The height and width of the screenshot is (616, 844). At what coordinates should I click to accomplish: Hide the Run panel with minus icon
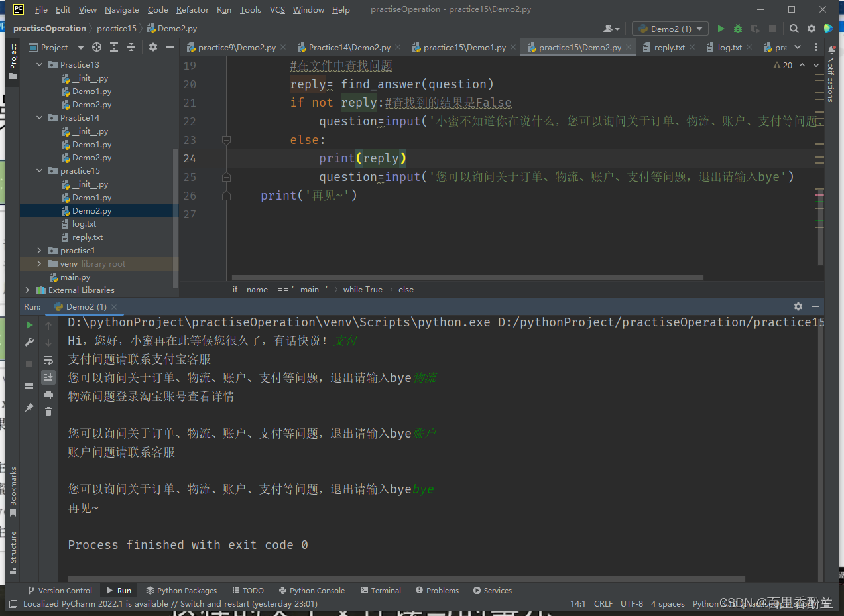pos(815,306)
